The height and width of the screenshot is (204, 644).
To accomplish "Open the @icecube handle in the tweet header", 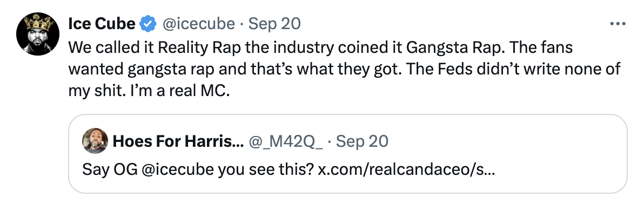I will click(199, 24).
